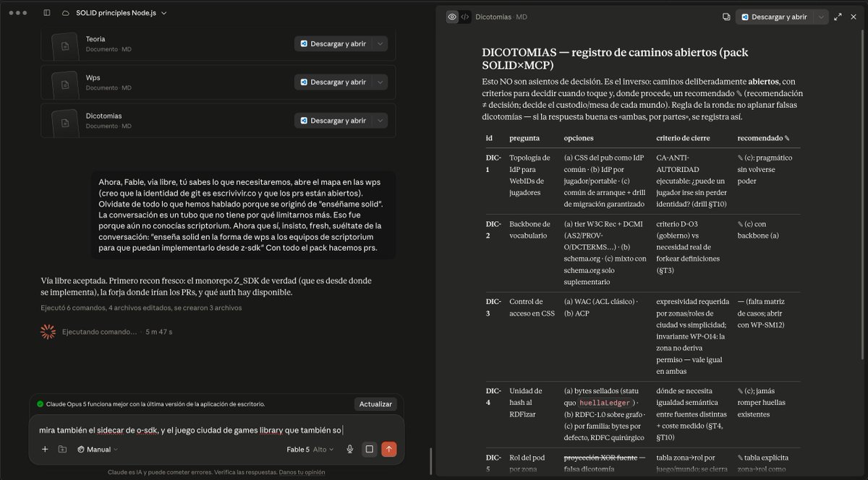868x480 pixels.
Task: Open the Wps document card
Action: point(218,82)
